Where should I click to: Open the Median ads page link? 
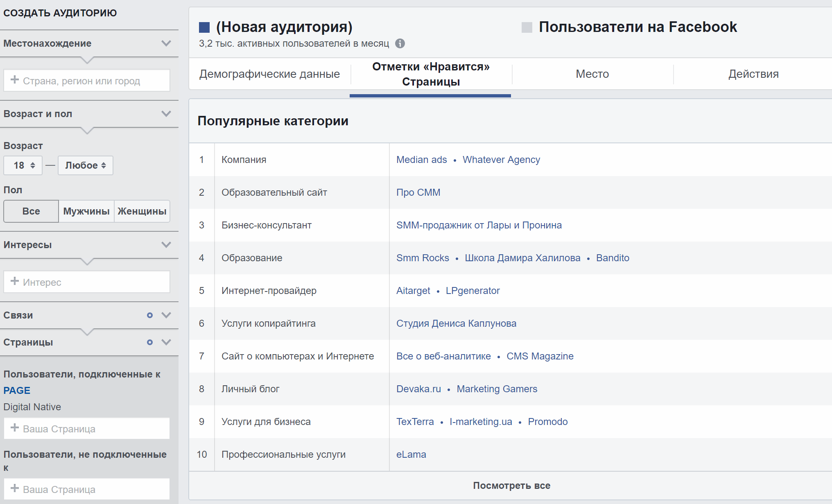click(x=421, y=160)
